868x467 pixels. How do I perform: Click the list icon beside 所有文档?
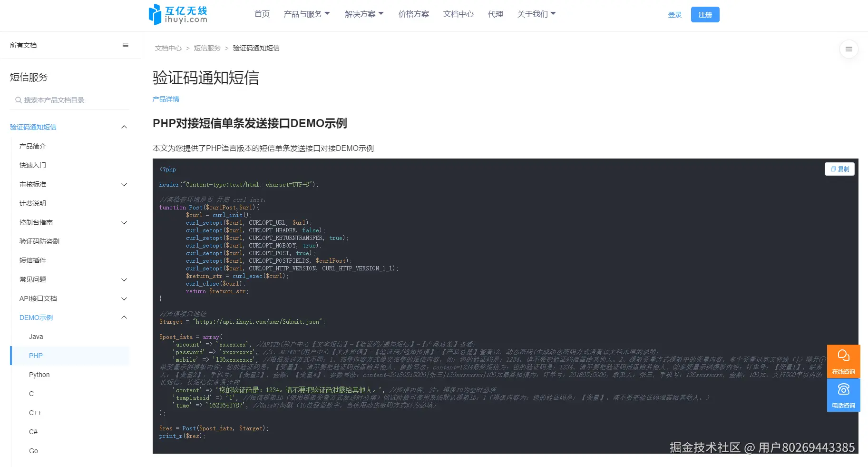pyautogui.click(x=125, y=45)
